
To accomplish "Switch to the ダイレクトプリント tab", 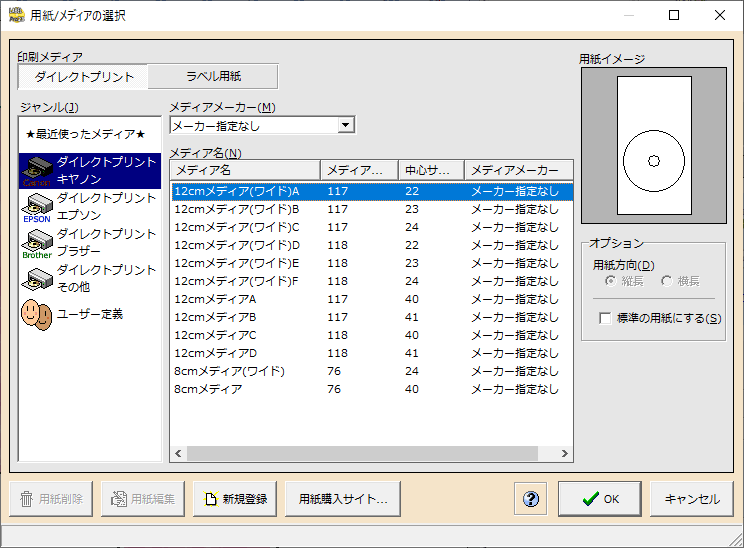I will [x=84, y=77].
